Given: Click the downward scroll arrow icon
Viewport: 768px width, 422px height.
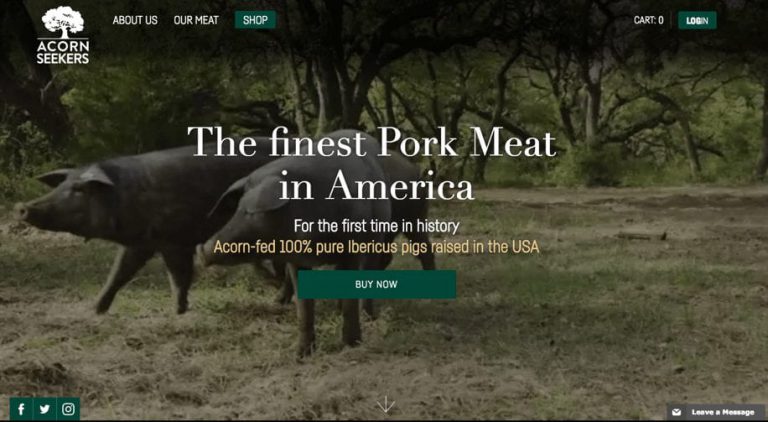Looking at the screenshot, I should [x=385, y=404].
